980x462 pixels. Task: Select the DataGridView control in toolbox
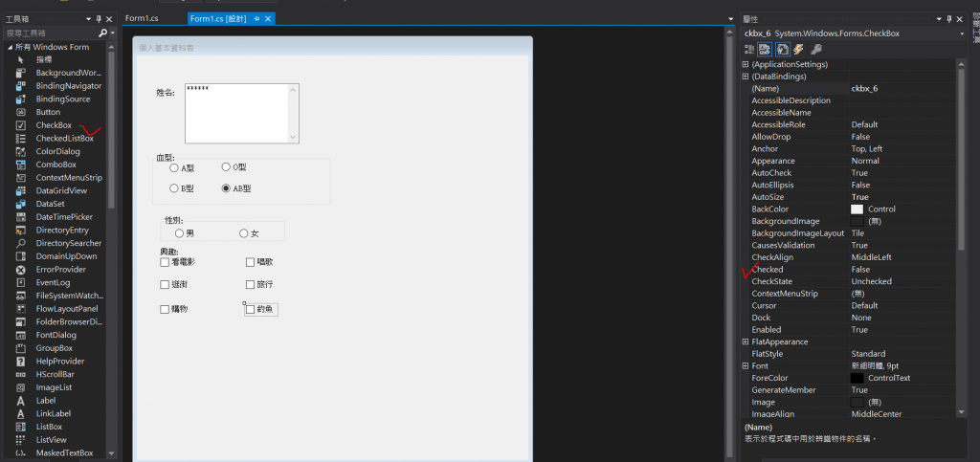(60, 191)
